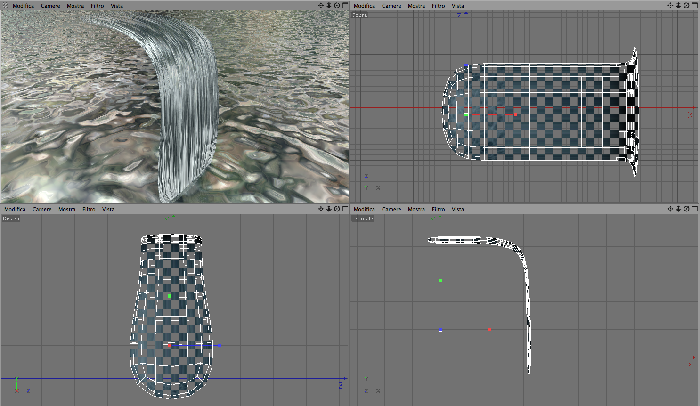Open Camera menu in the perspective viewport
Image resolution: width=700 pixels, height=406 pixels.
[50, 6]
